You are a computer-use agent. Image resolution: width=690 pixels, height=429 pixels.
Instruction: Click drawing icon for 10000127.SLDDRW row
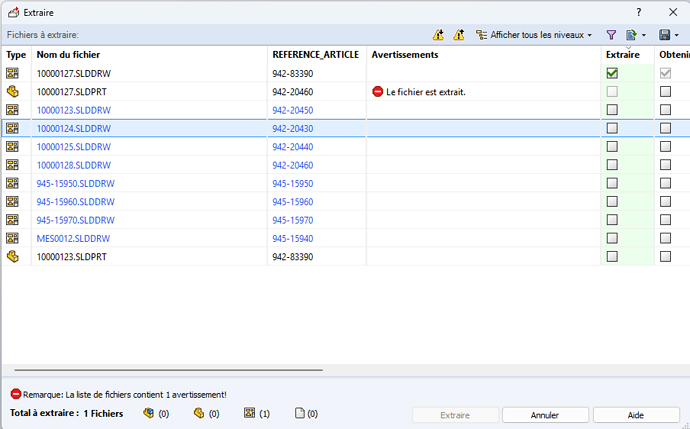coord(12,73)
